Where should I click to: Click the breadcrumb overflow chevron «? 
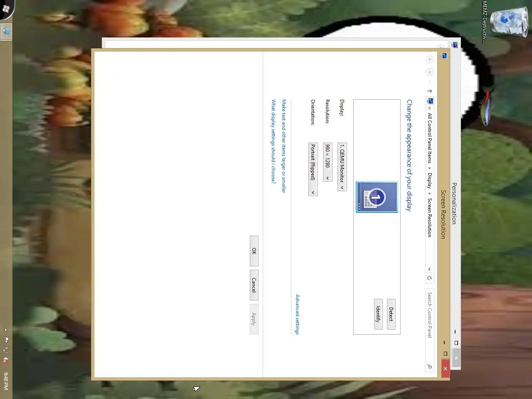(430, 108)
